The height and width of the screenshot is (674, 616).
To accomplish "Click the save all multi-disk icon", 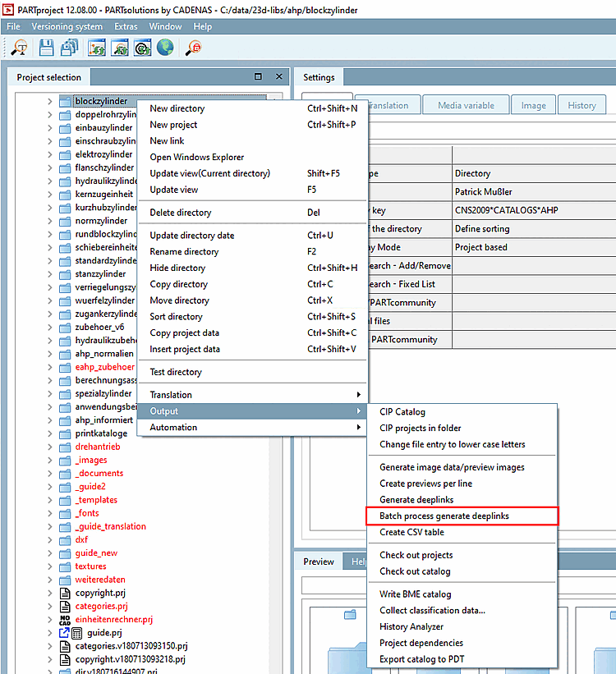I will point(69,48).
